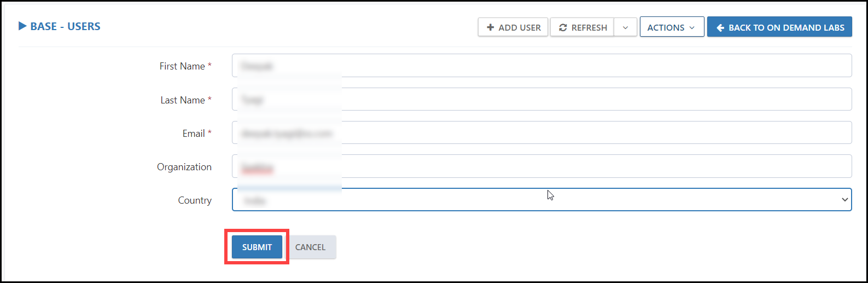The width and height of the screenshot is (868, 283).
Task: Focus the First Name input field
Action: pyautogui.click(x=541, y=66)
